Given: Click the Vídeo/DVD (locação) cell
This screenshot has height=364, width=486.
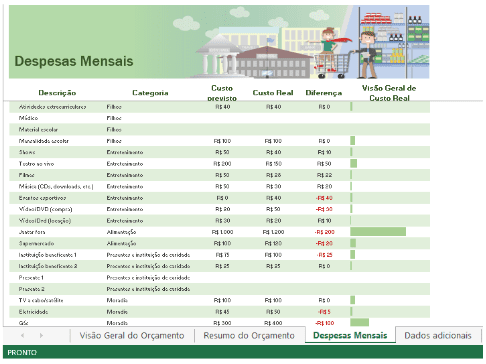Looking at the screenshot, I should (x=45, y=221).
